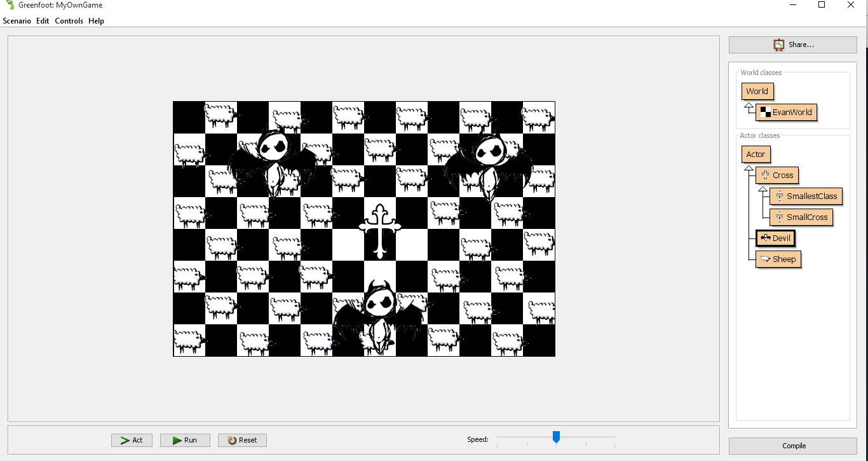Click the sheep icon in Sheep class
Viewport: 868px width, 461px height.
766,259
